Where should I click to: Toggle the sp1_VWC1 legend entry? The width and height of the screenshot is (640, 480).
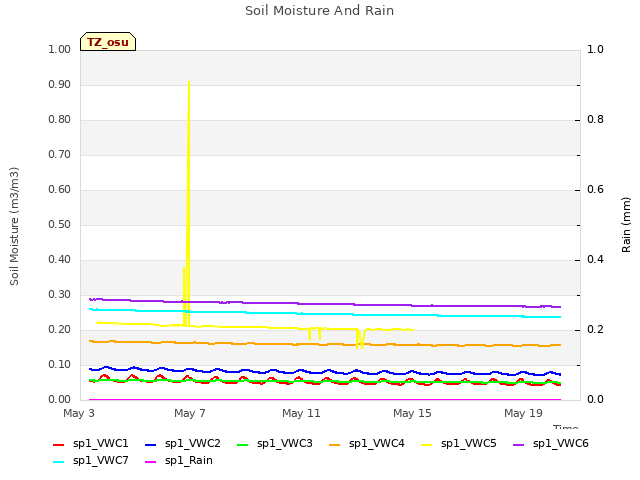91,444
